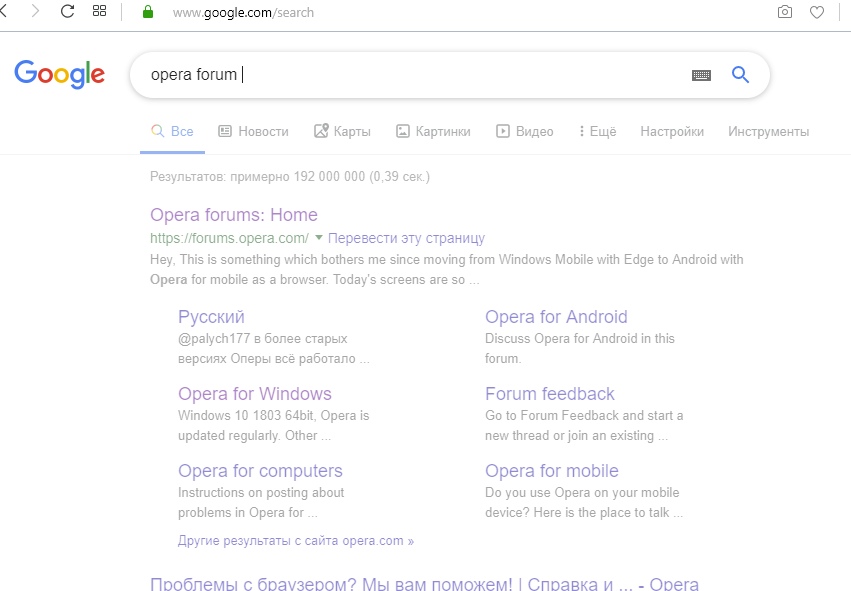Open Инструменты search tools
Viewport: 851px width, 591px height.
click(769, 131)
